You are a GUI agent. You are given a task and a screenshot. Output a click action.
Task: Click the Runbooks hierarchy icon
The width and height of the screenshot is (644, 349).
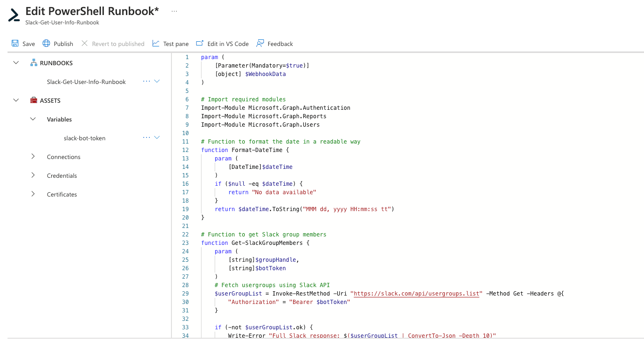(x=34, y=62)
